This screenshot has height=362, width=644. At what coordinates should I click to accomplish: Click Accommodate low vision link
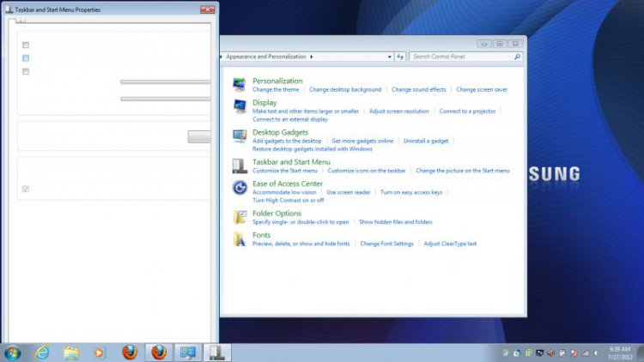click(284, 192)
